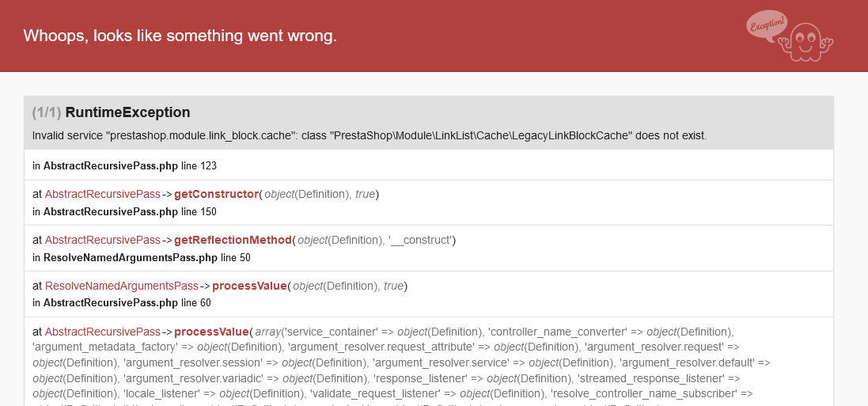Click the "RuntimeException" title
The height and width of the screenshot is (406, 868).
pyautogui.click(x=128, y=112)
